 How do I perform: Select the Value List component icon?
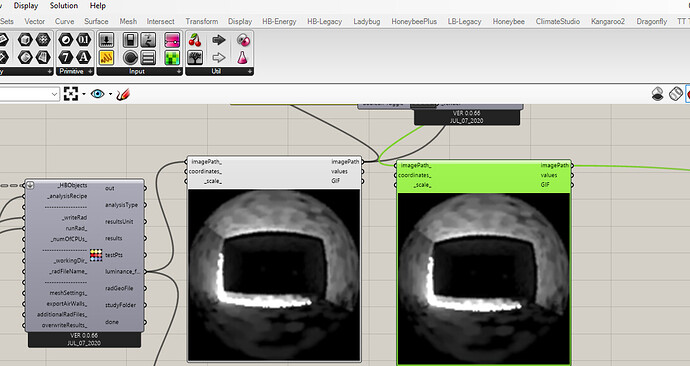[148, 57]
